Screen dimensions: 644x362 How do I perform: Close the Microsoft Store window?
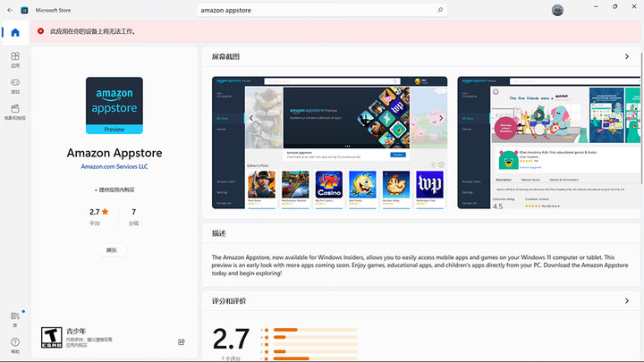(x=634, y=6)
